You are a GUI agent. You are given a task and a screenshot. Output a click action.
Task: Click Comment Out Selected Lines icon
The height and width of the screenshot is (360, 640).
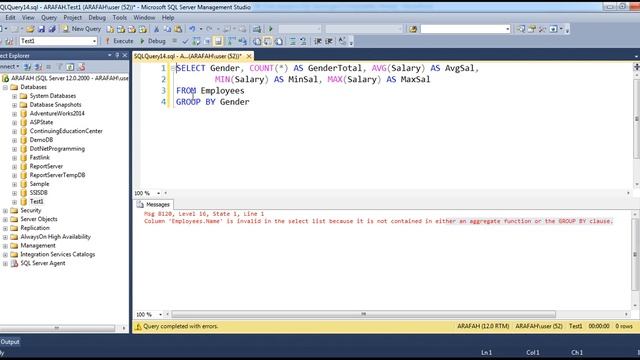(x=292, y=41)
